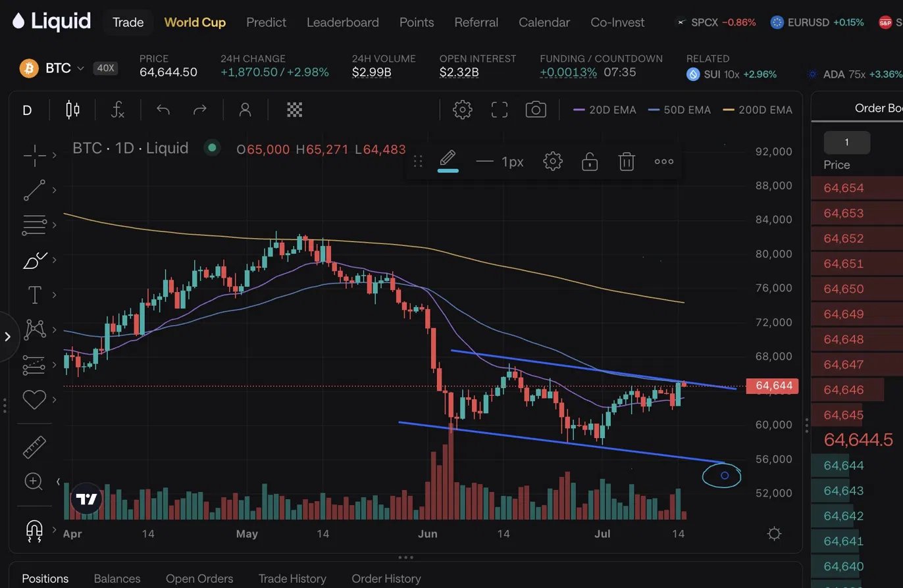
Task: Open price scale settings gear below axis
Action: click(x=775, y=533)
